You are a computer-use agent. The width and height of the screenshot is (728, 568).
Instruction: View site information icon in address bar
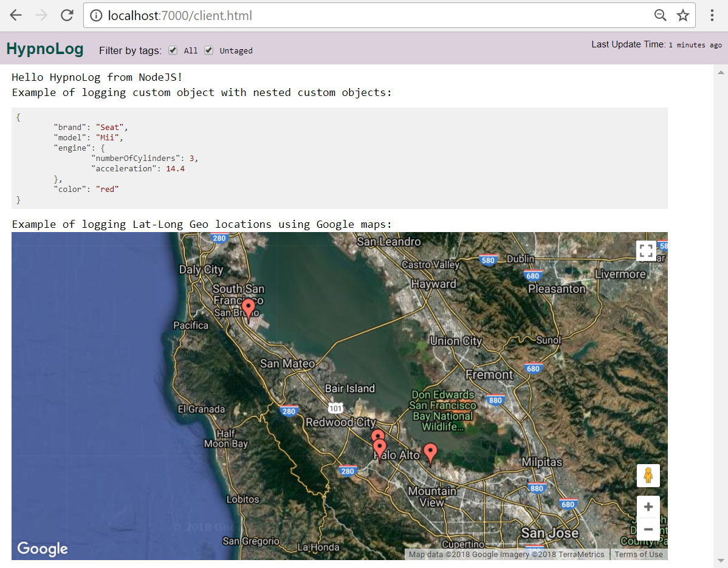pyautogui.click(x=96, y=16)
